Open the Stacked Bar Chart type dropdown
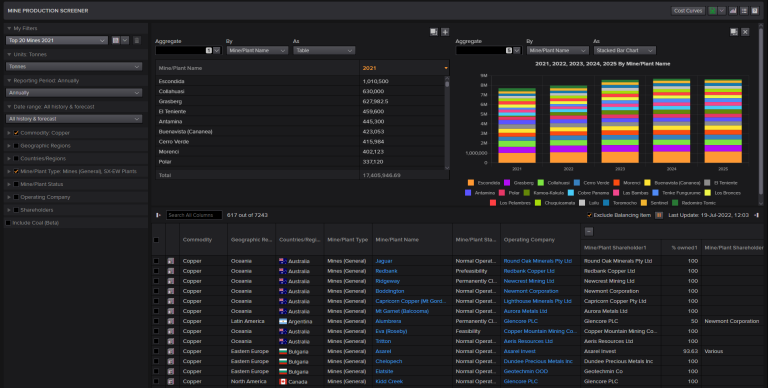The height and width of the screenshot is (388, 768). coord(624,50)
